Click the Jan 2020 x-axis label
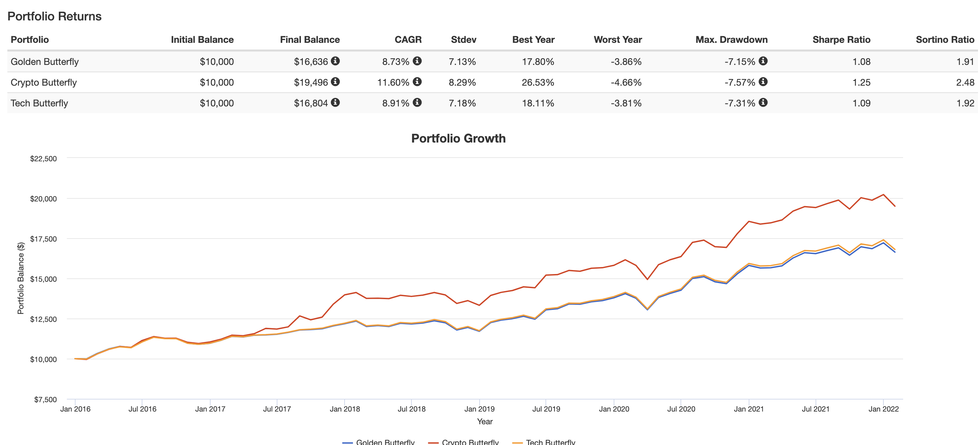 [614, 409]
